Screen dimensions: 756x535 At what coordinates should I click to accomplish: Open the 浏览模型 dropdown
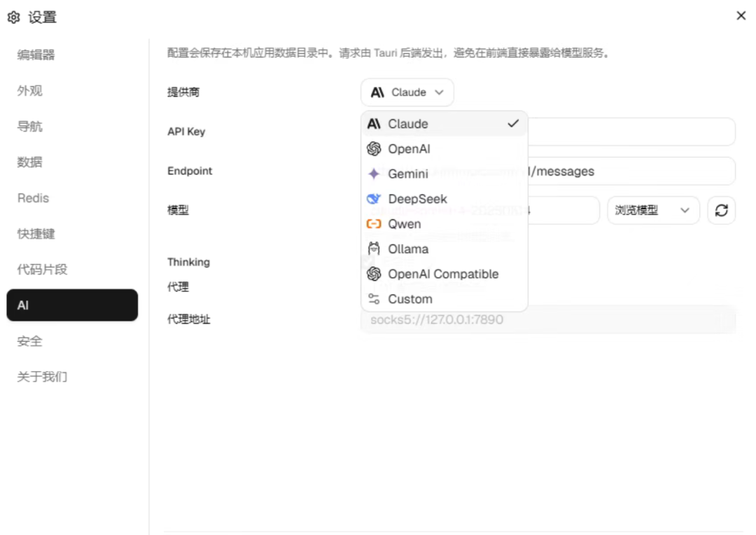tap(653, 210)
